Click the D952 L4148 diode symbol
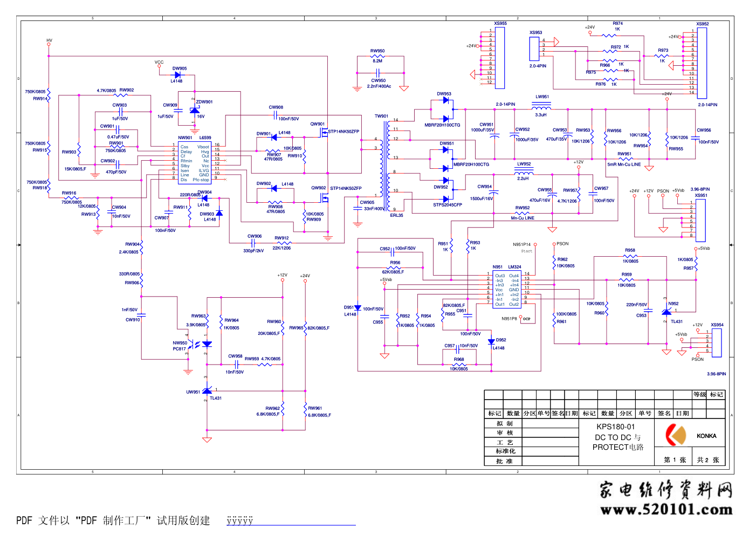The image size is (756, 535). coord(491,341)
